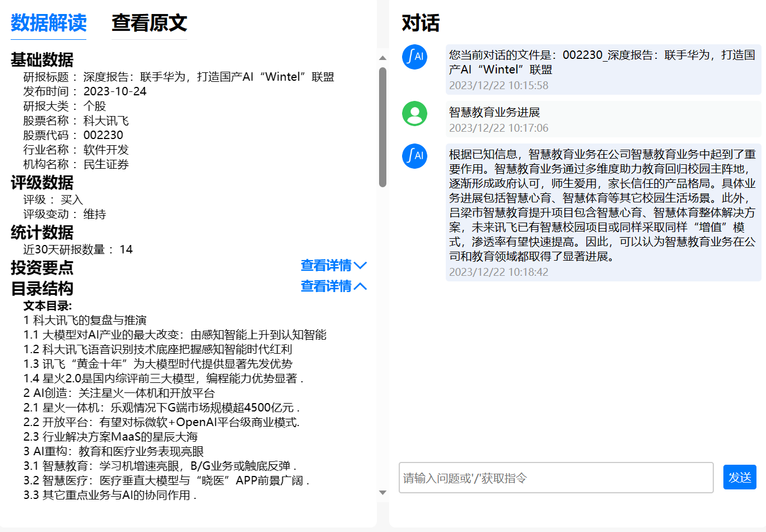
Task: Click catalog item 2.1 星火一体机
Action: click(161, 408)
